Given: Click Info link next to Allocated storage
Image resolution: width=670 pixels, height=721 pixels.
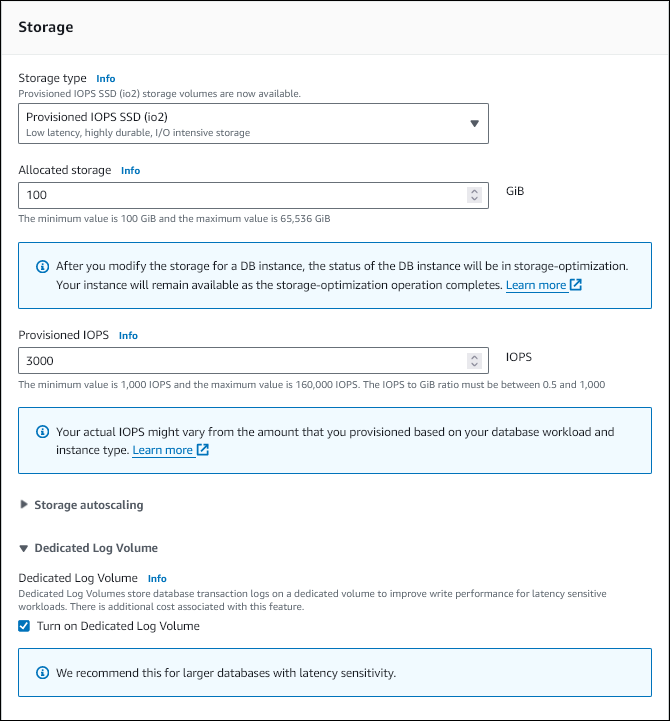Looking at the screenshot, I should tap(130, 171).
